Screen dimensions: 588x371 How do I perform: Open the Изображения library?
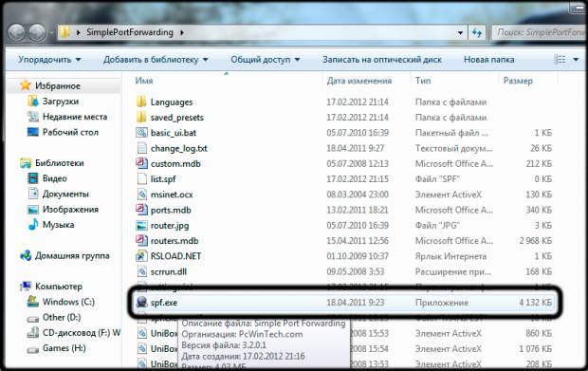[70, 209]
